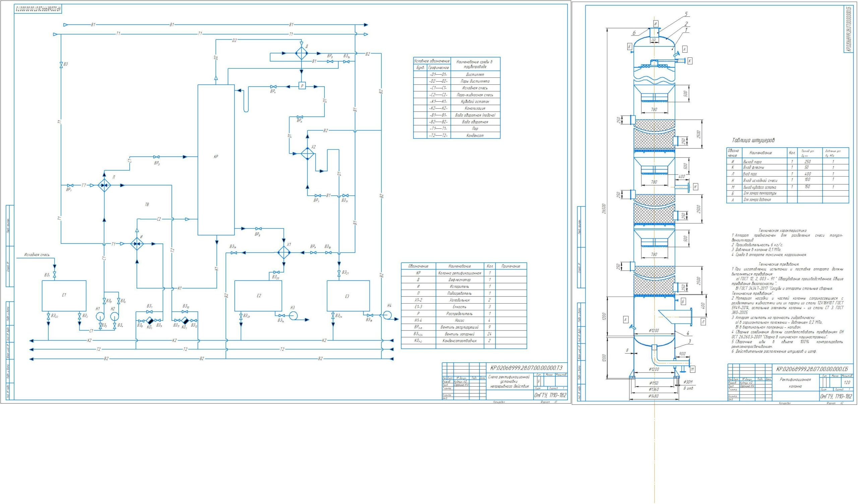Click condensate trap symbol between ВЗ11 and ВЗ12
The image size is (858, 504).
[x=185, y=320]
